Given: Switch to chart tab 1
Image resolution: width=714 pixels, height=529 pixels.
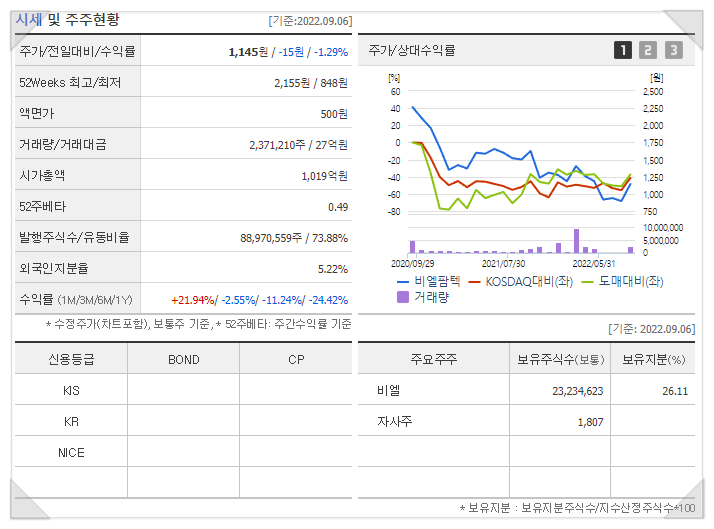Looking at the screenshot, I should click(x=622, y=50).
